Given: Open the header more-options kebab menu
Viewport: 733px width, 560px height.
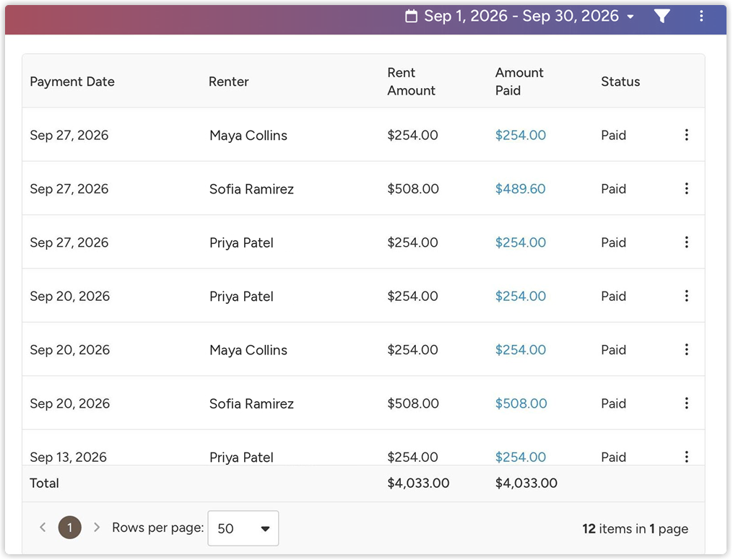Looking at the screenshot, I should pyautogui.click(x=701, y=17).
